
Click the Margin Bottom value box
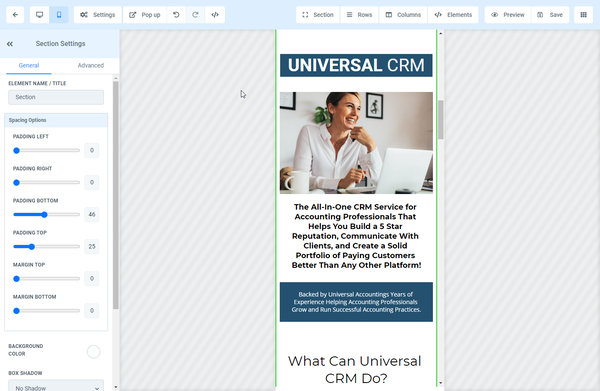pyautogui.click(x=92, y=311)
